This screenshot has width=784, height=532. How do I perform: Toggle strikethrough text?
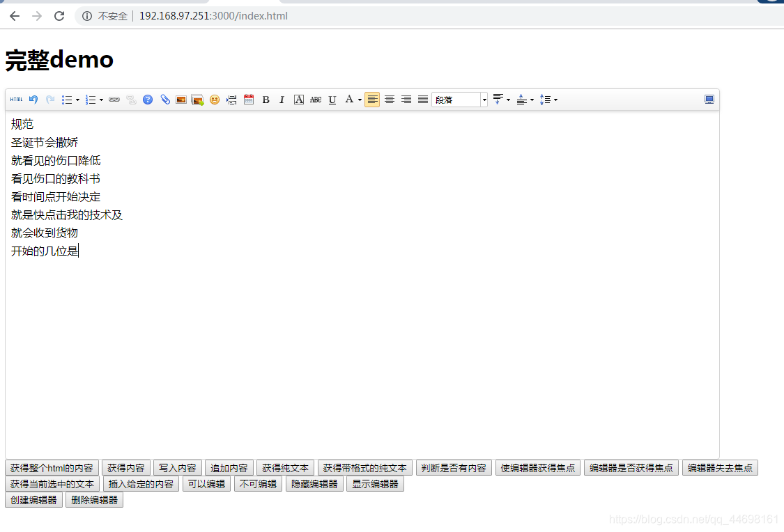click(x=316, y=100)
